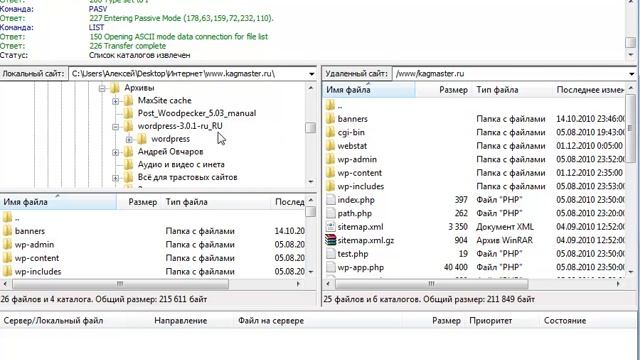Select the remote banners folder icon
Viewport: 640px width, 360px height.
[330, 119]
